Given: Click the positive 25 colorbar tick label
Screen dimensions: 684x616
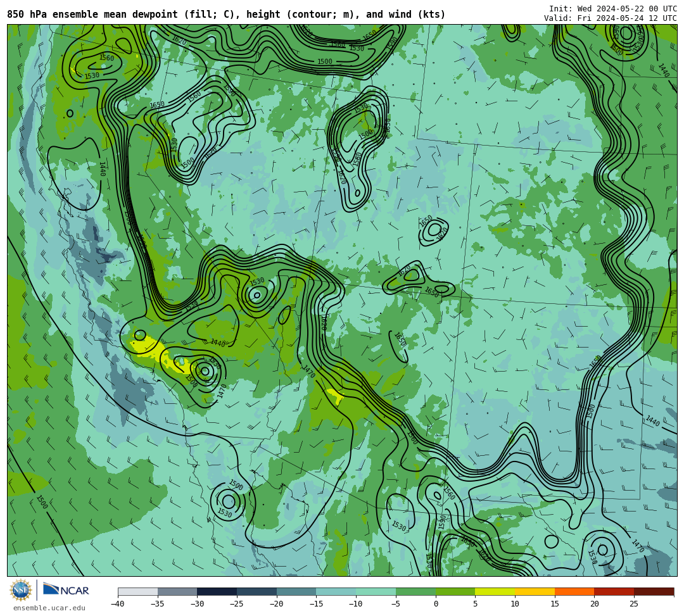Looking at the screenshot, I should [634, 604].
